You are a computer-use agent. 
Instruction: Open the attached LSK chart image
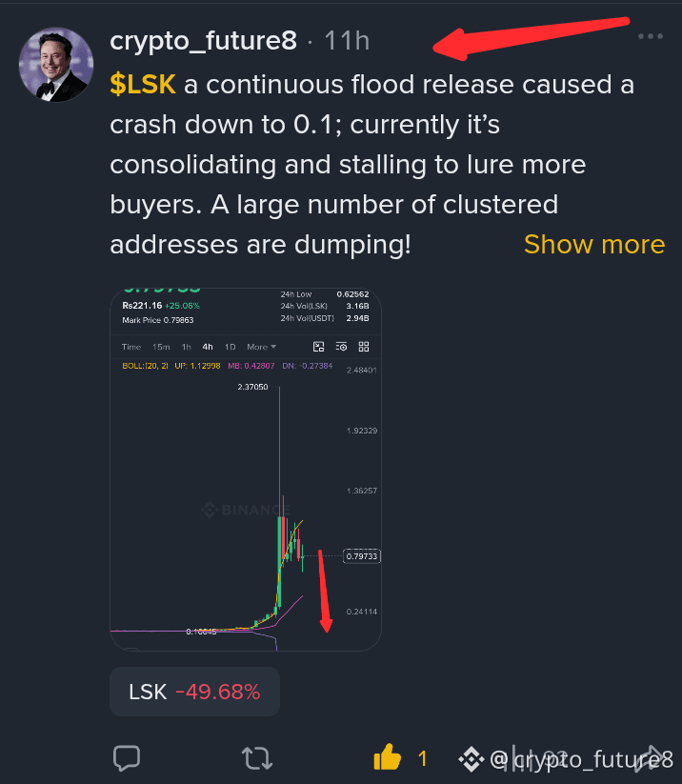[x=246, y=470]
